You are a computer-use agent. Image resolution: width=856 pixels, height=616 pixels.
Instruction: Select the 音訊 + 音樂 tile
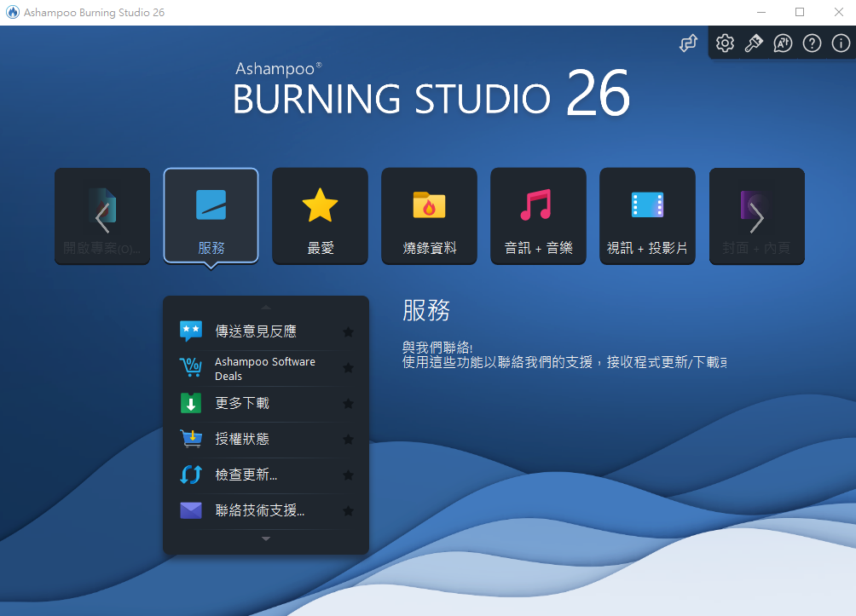tap(538, 216)
